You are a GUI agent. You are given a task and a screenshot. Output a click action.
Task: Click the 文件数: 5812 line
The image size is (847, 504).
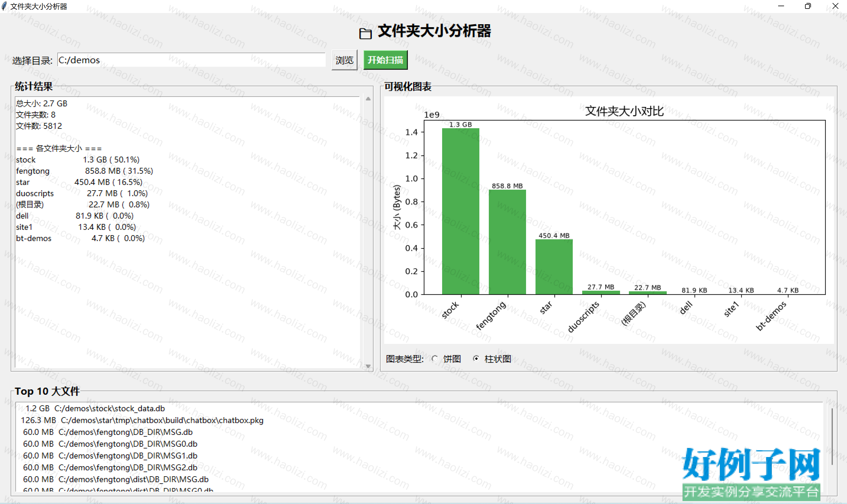(39, 126)
